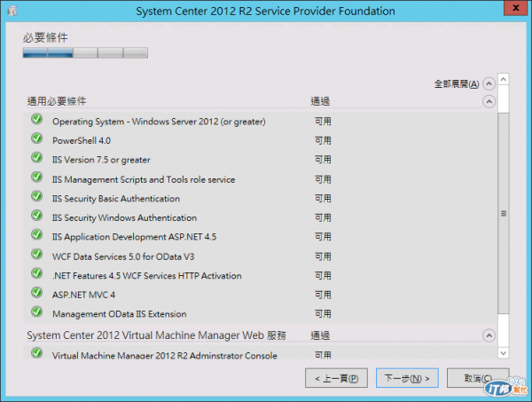Click the scrollbar down arrow
Image resolution: width=532 pixels, height=402 pixels.
pyautogui.click(x=504, y=353)
